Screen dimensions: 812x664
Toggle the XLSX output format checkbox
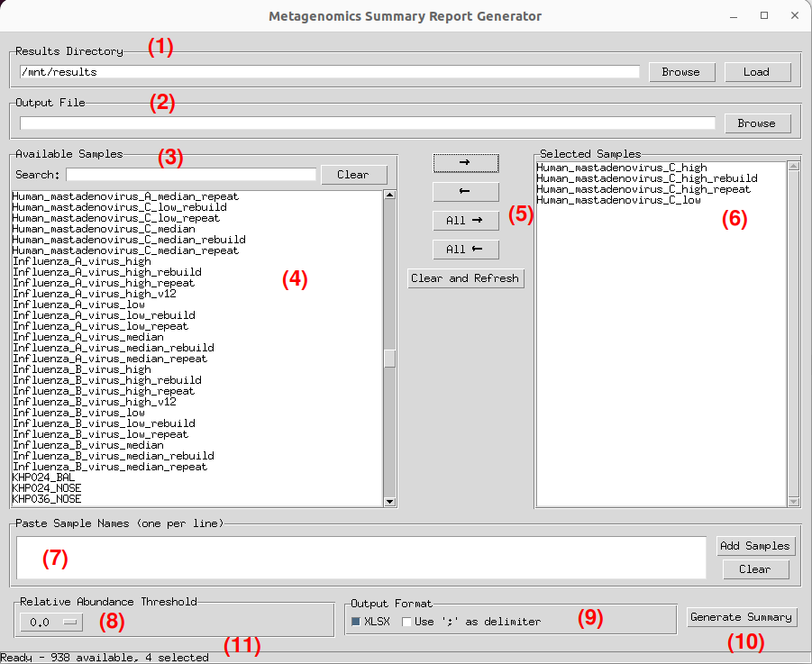tap(356, 622)
